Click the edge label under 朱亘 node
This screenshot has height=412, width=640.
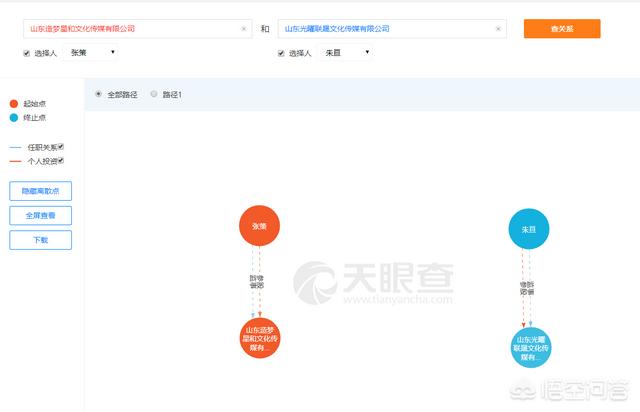pyautogui.click(x=527, y=289)
